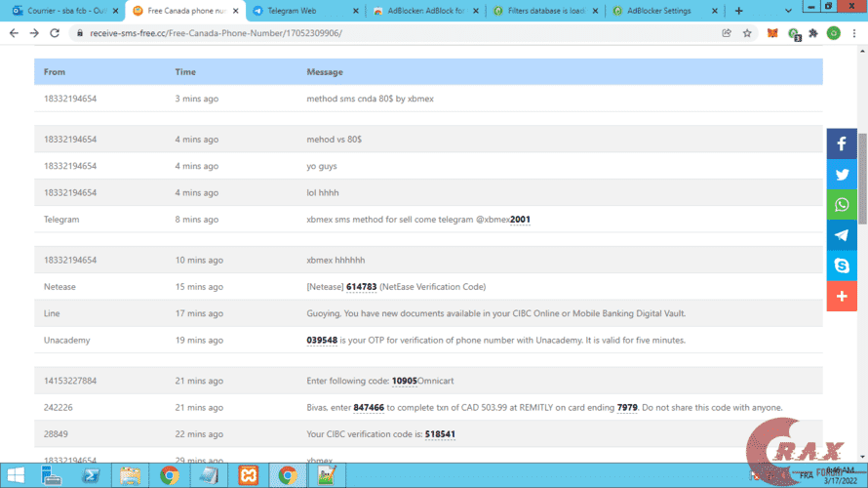Click the From column header
Image resolution: width=868 pixels, height=488 pixels.
(x=55, y=72)
